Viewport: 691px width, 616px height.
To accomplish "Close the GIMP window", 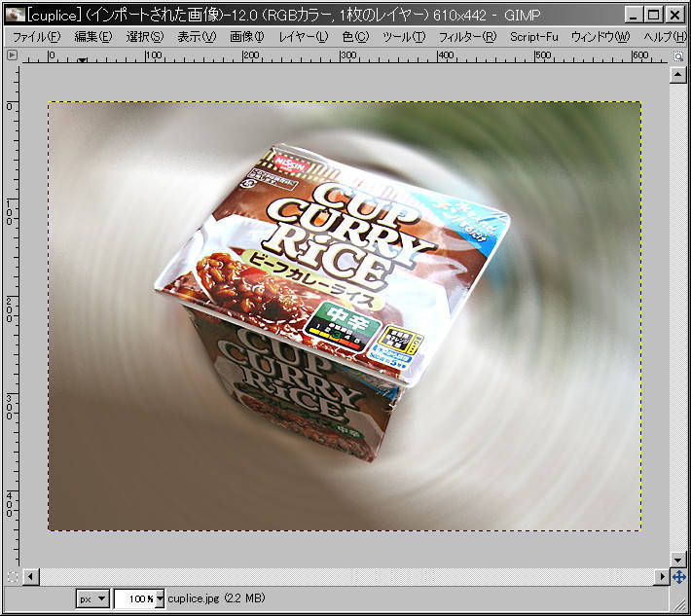I will click(x=674, y=15).
